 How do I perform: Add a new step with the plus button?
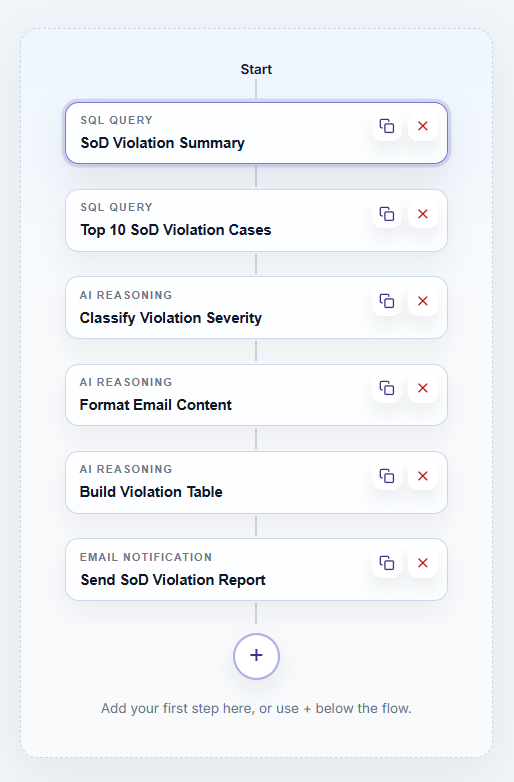(256, 656)
